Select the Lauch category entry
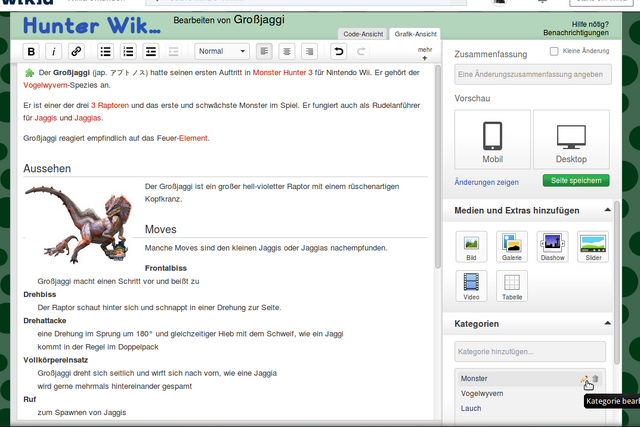Screen dimensions: 640x427 point(471,408)
